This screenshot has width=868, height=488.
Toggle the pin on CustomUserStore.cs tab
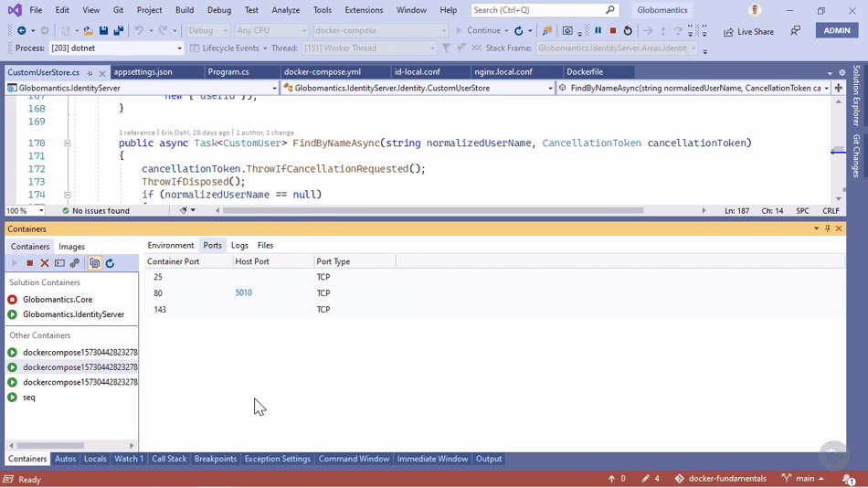coord(90,72)
